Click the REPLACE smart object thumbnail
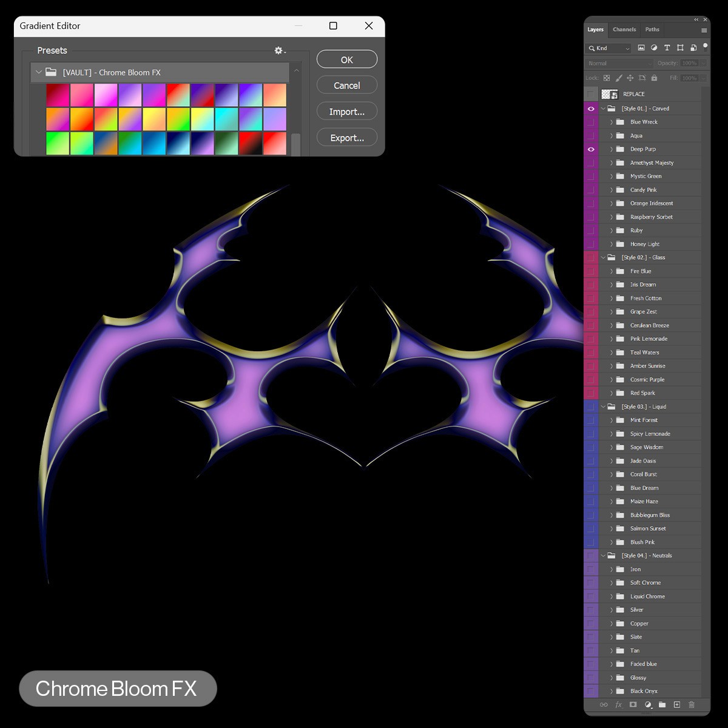Image resolution: width=728 pixels, height=728 pixels. pos(609,94)
